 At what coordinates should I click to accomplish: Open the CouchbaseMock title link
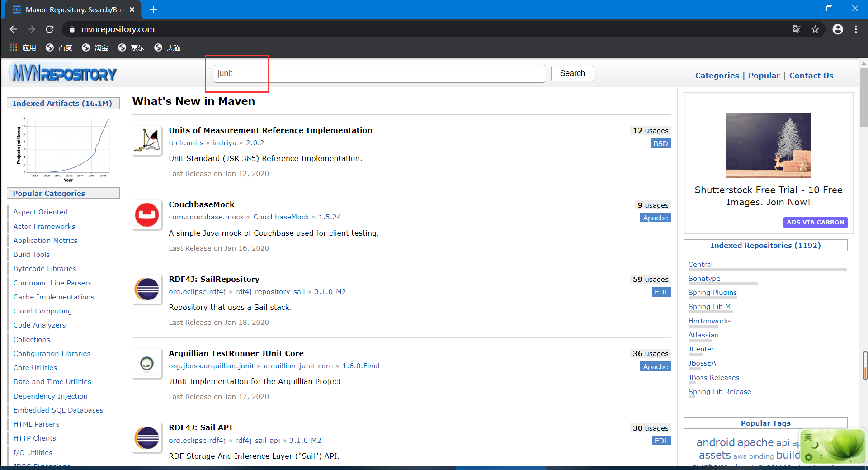pyautogui.click(x=202, y=204)
